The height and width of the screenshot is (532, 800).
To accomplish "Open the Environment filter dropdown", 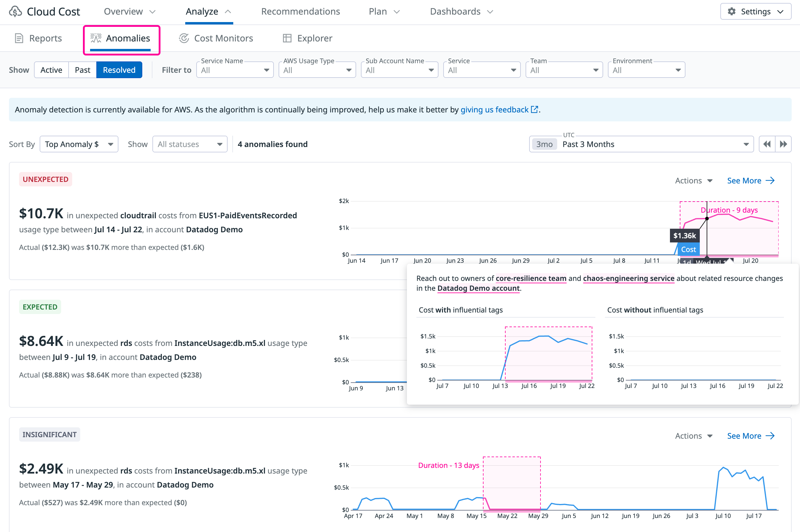I will 647,70.
